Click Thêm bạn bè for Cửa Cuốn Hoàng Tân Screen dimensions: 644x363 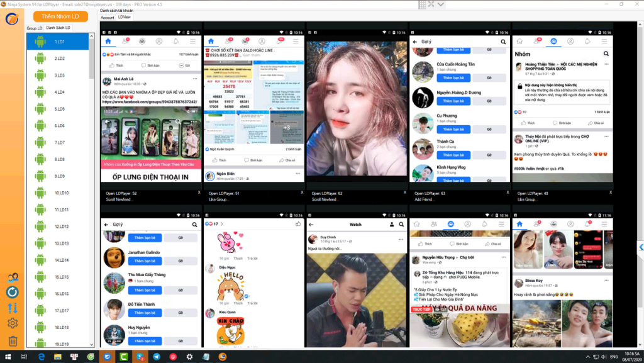click(453, 78)
